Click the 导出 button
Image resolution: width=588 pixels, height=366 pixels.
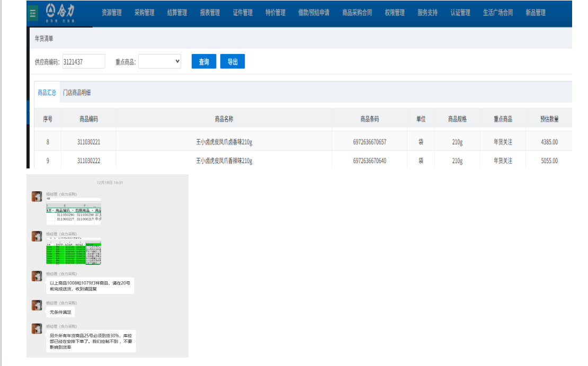click(232, 62)
